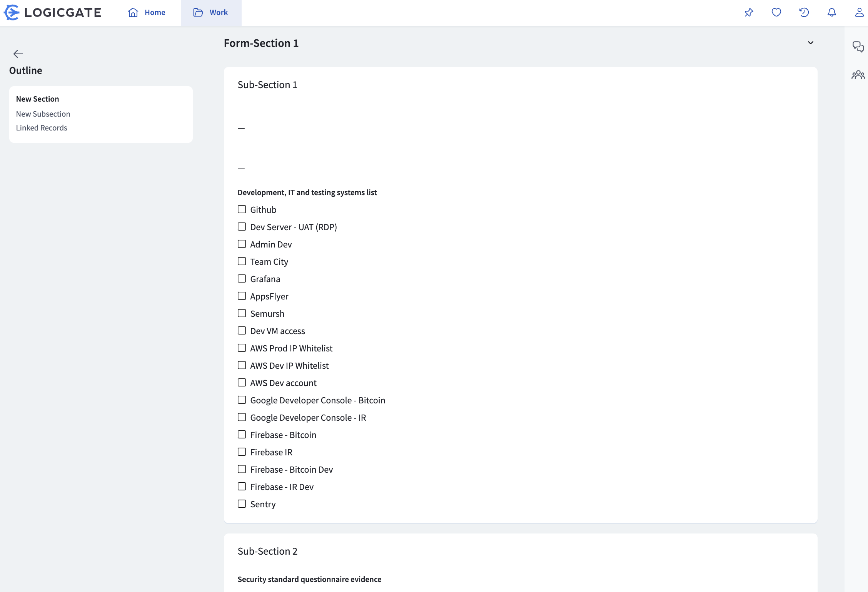This screenshot has width=868, height=592.
Task: Check Google Developer Console - Bitcoin
Action: coord(242,400)
